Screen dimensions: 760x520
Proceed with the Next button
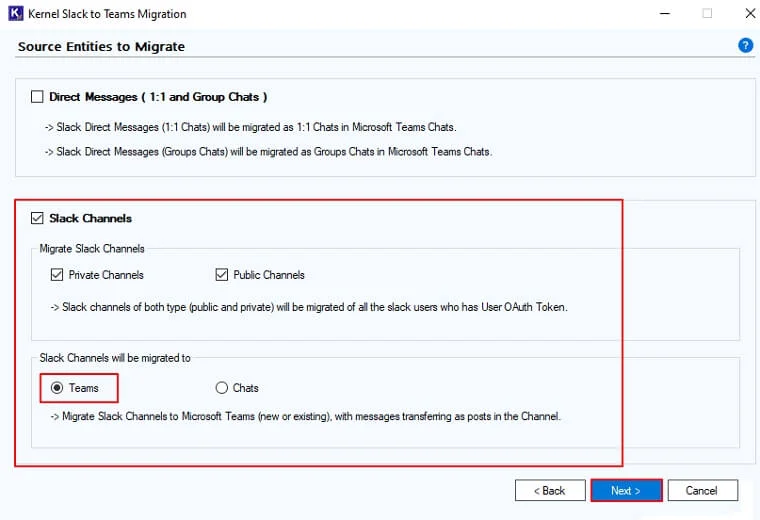626,490
